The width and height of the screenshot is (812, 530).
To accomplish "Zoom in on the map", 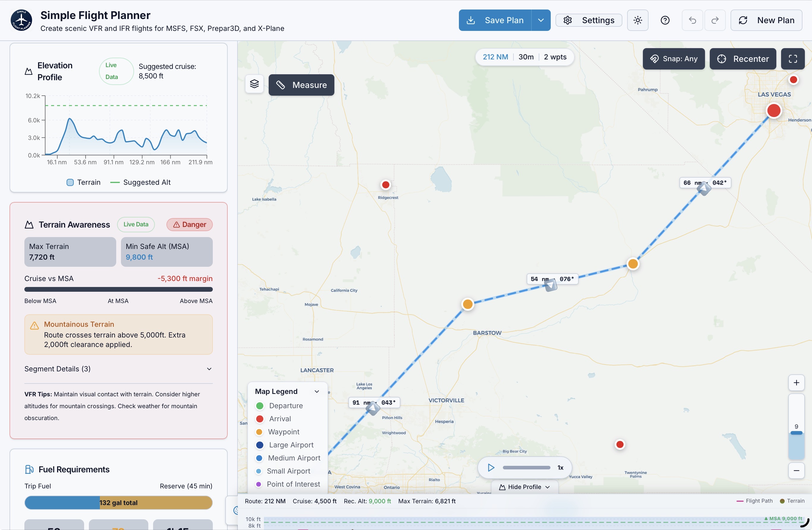I will click(796, 383).
